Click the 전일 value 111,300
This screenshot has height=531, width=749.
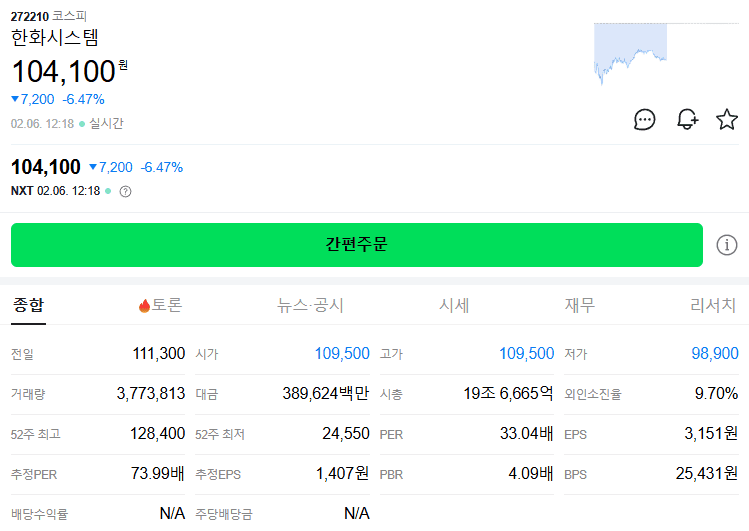[x=159, y=353]
